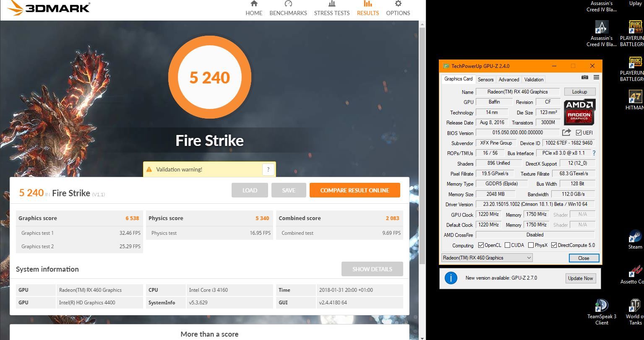Screen dimensions: 644x340
Task: Open validation warning help question button
Action: click(x=268, y=169)
